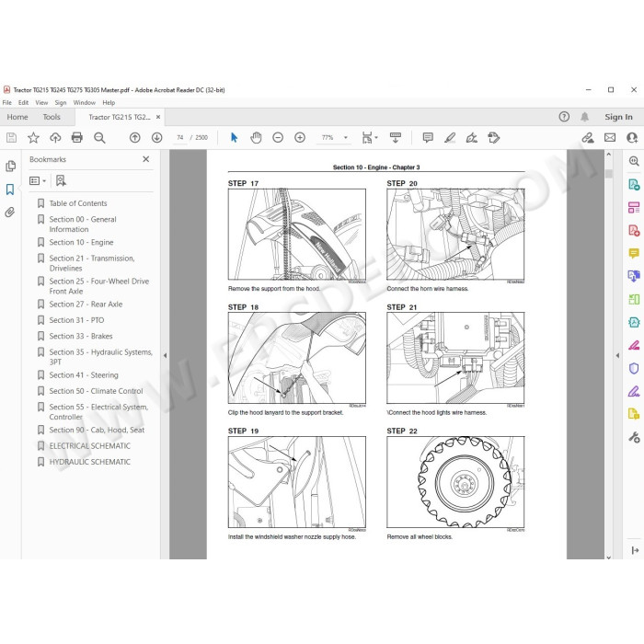This screenshot has height=644, width=644.
Task: Go to next page arrow
Action: click(x=156, y=138)
